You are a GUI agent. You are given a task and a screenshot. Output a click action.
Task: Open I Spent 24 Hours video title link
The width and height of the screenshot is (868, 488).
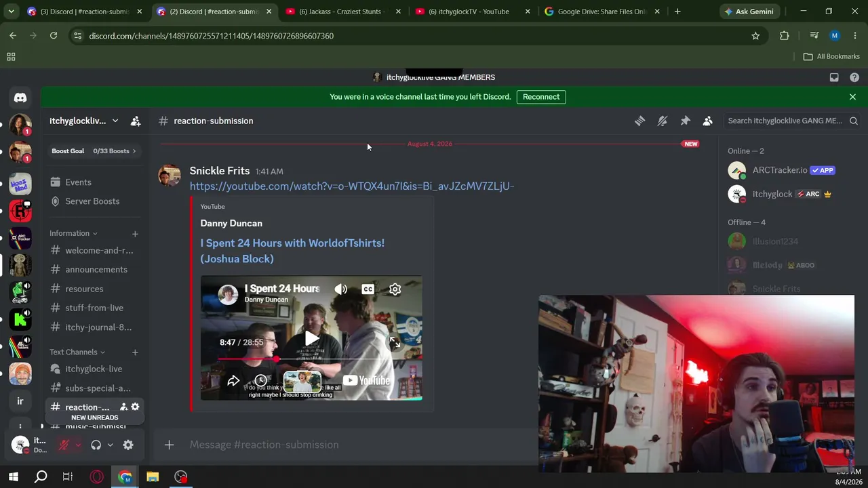pyautogui.click(x=292, y=251)
